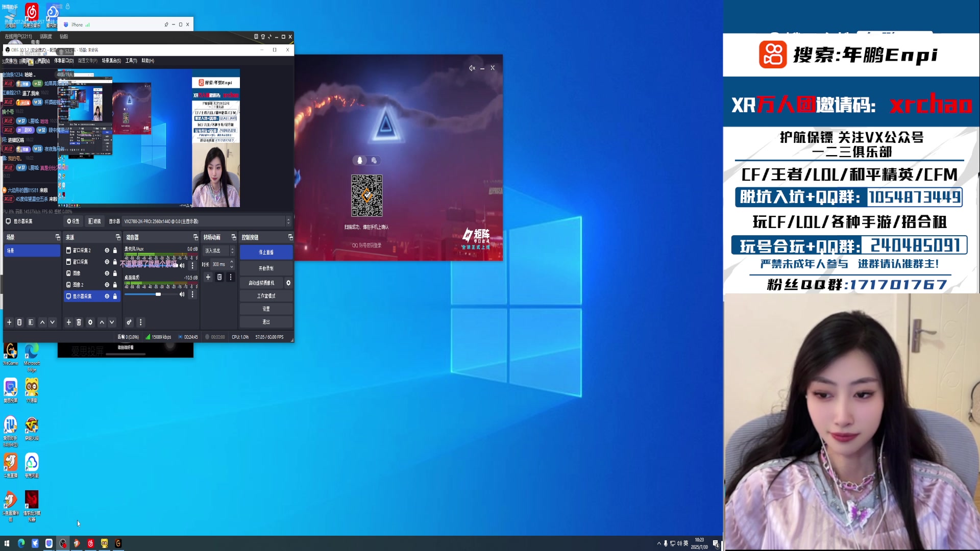Delete selected source with trash icon in 来源 panel

coord(79,322)
